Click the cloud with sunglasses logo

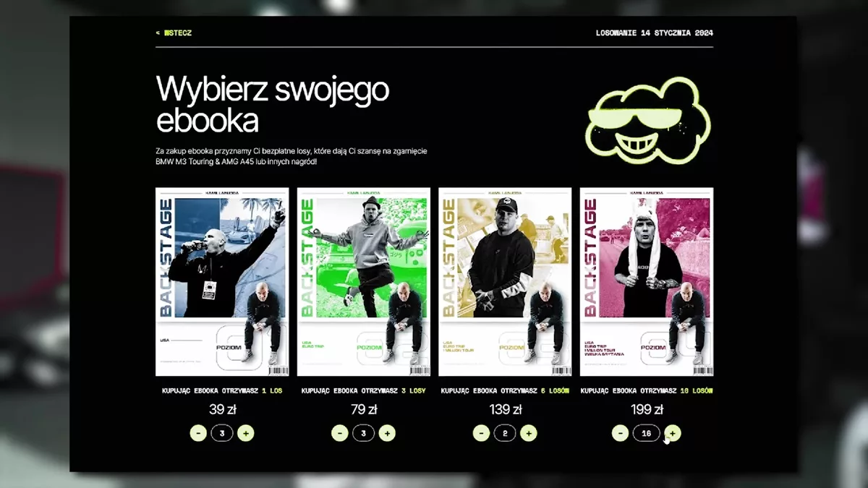647,121
